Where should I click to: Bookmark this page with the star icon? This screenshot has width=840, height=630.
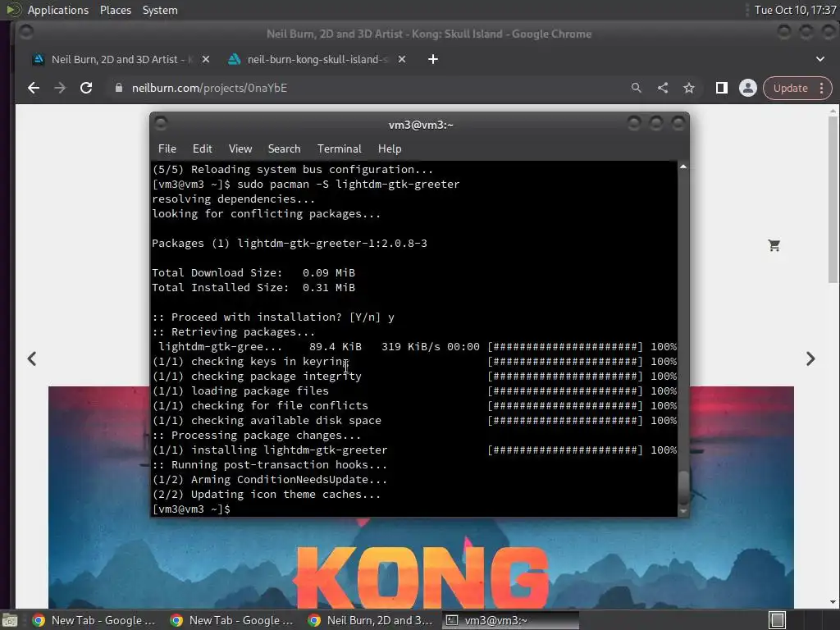point(689,88)
